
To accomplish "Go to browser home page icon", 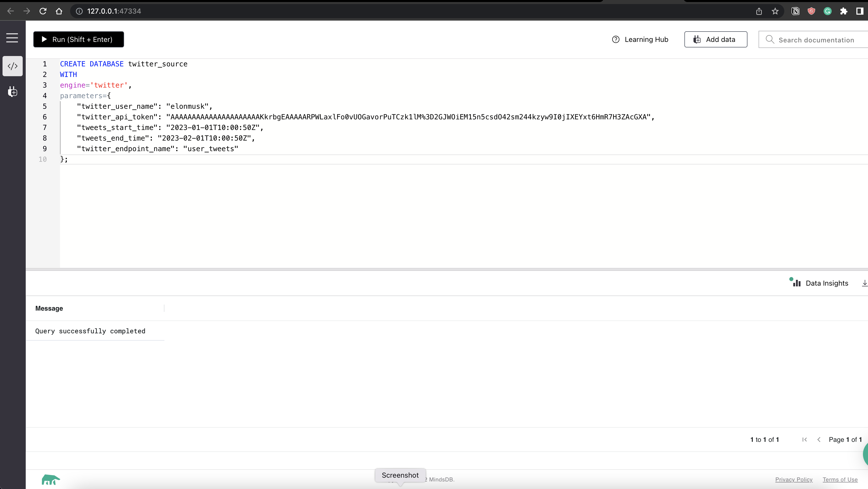I will (59, 11).
